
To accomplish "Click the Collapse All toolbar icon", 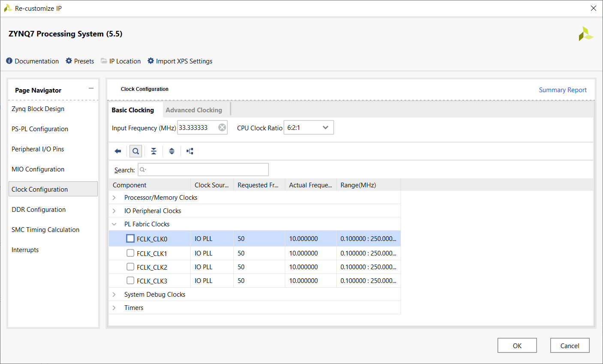I will pos(154,151).
